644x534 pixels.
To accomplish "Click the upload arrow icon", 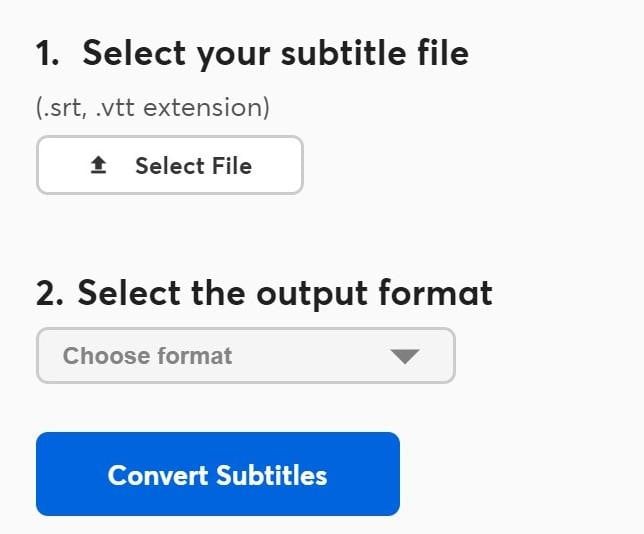I will pyautogui.click(x=98, y=166).
